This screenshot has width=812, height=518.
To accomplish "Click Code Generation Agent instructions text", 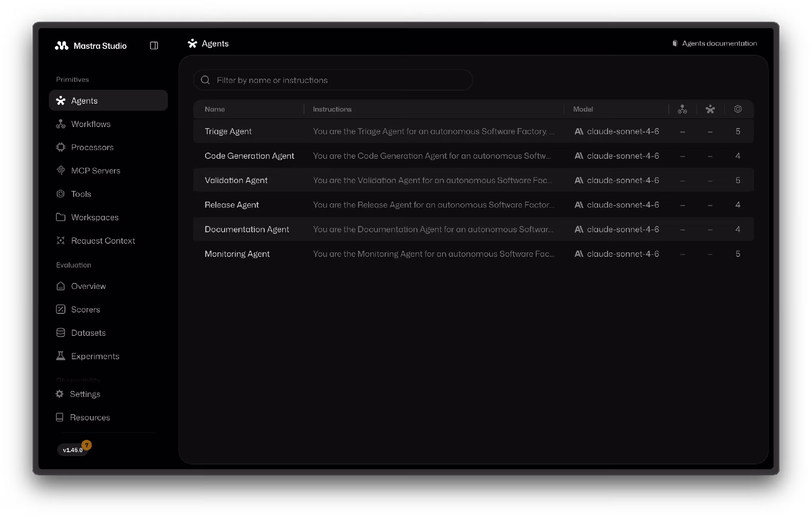I will pyautogui.click(x=432, y=156).
